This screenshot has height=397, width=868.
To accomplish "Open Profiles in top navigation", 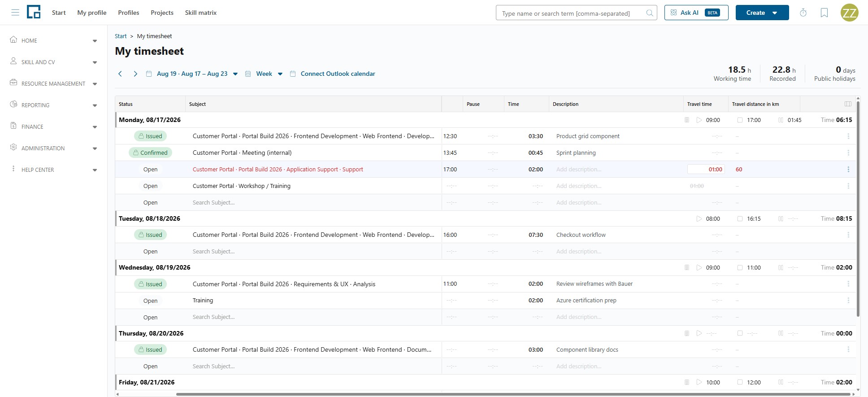I will tap(129, 13).
